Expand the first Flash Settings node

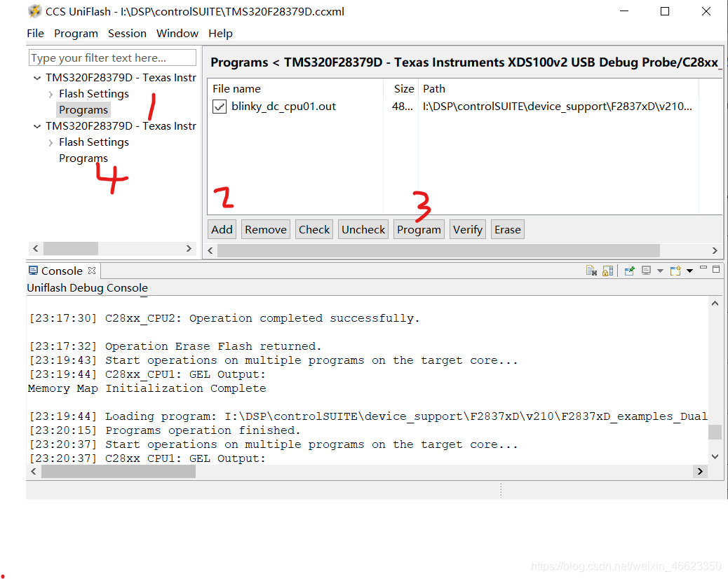coord(50,94)
